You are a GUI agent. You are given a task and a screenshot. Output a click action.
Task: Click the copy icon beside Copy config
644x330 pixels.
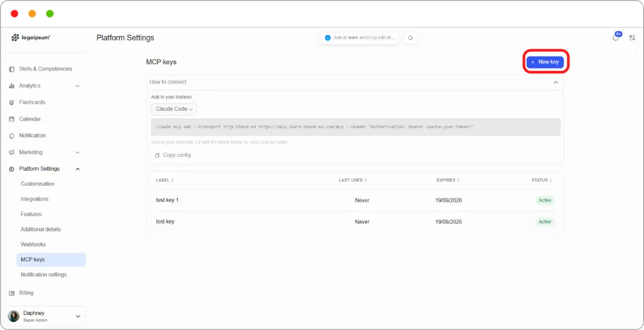(x=158, y=156)
